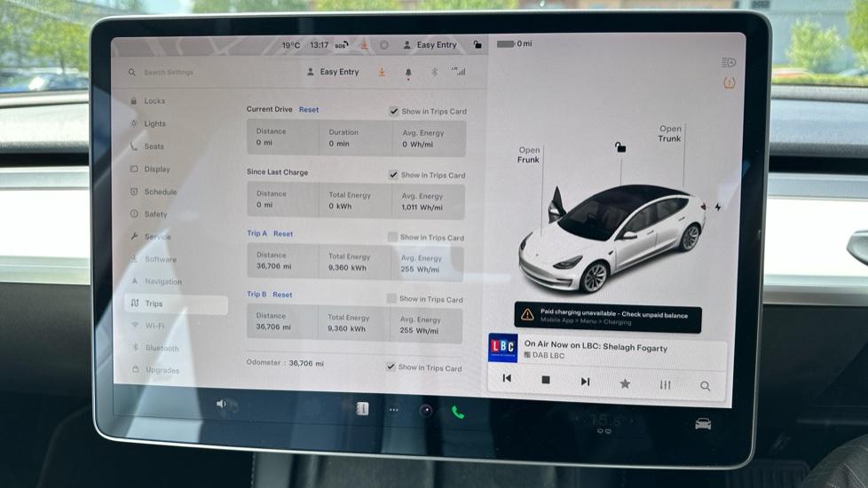
Task: Tap the download icon in top status bar
Action: pyautogui.click(x=364, y=45)
